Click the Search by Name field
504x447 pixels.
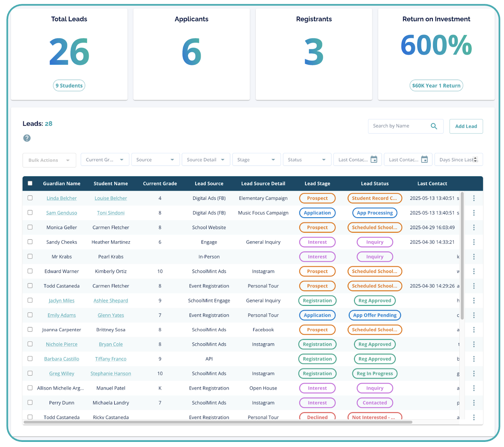coord(398,126)
